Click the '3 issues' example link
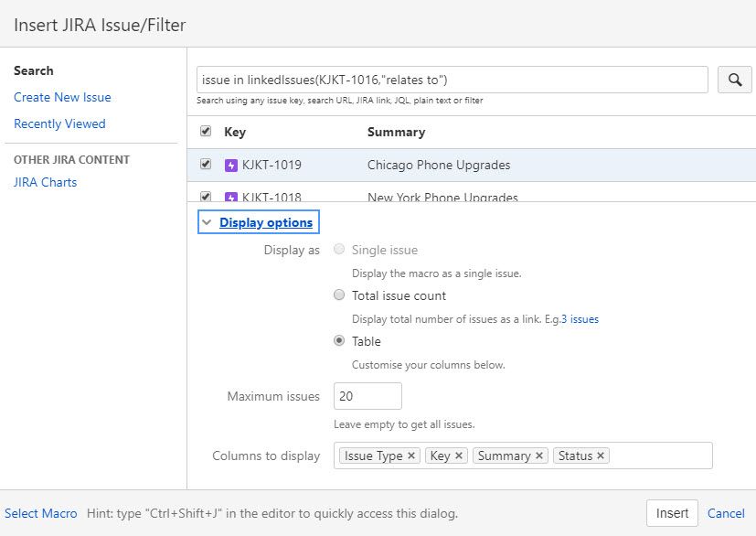The image size is (756, 536). pos(580,319)
